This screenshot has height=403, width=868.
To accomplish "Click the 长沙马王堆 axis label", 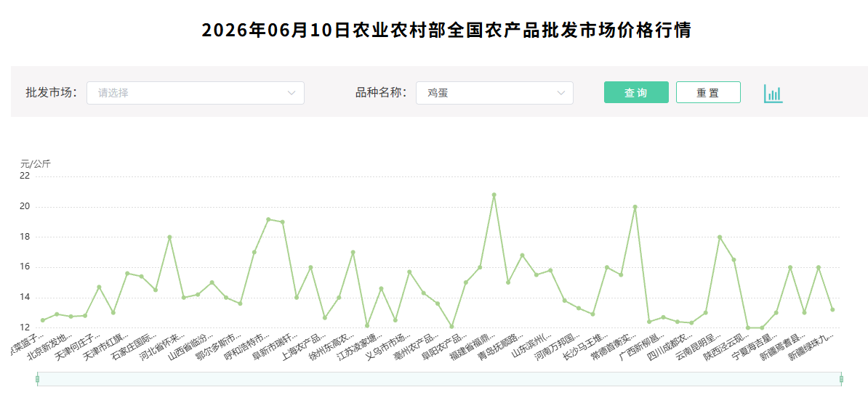I will click(x=587, y=346).
